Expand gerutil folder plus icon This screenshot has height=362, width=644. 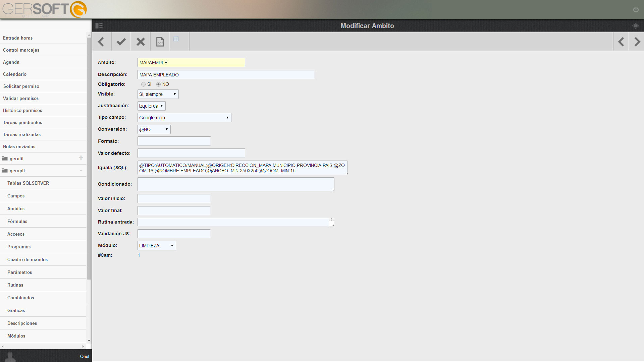click(81, 158)
